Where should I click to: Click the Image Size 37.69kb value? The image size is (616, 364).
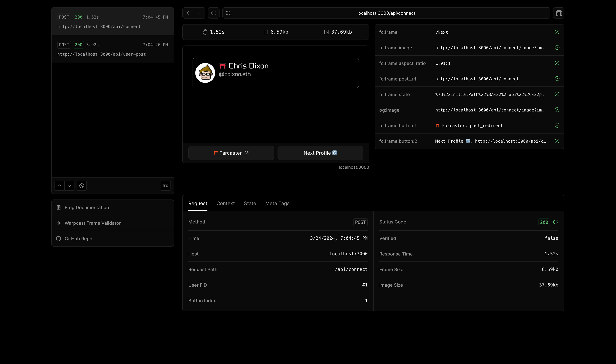(x=549, y=285)
